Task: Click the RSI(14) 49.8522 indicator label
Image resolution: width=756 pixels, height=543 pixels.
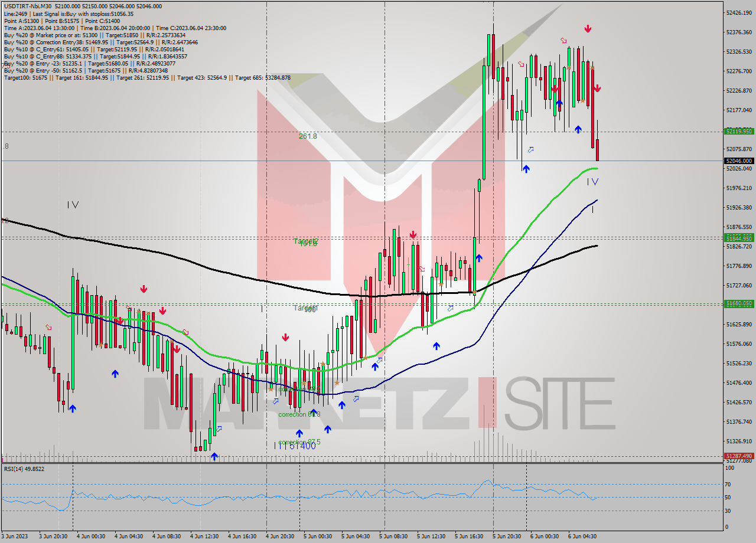Action: (24, 469)
